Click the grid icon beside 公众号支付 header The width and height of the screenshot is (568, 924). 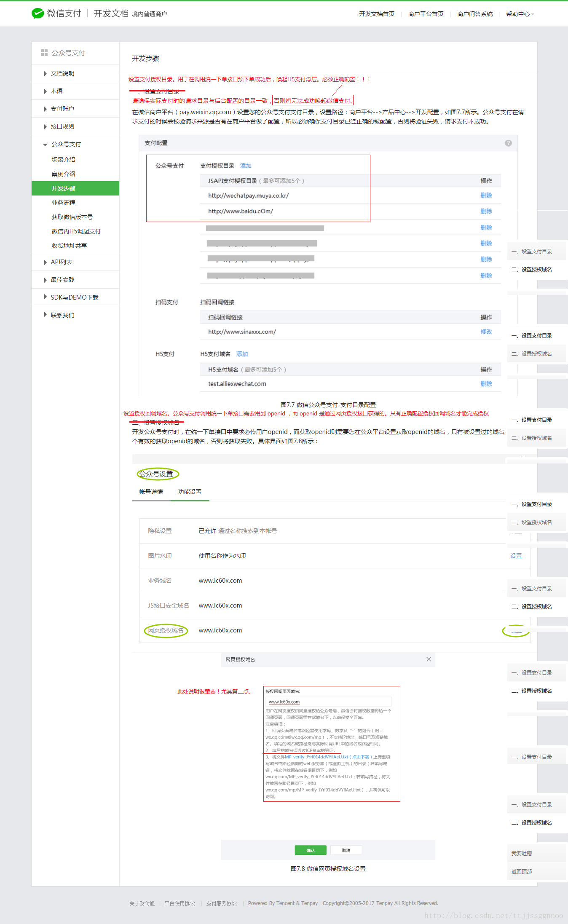point(44,53)
